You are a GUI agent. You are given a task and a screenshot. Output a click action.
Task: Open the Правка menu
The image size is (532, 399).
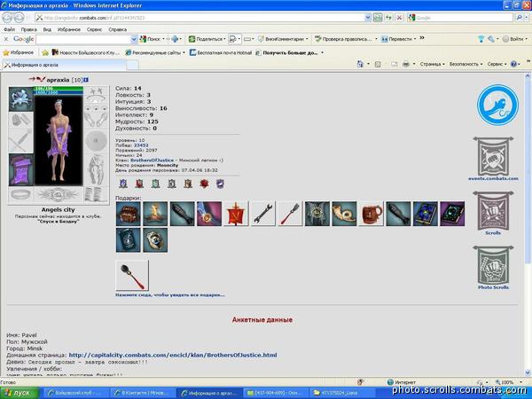[x=28, y=29]
